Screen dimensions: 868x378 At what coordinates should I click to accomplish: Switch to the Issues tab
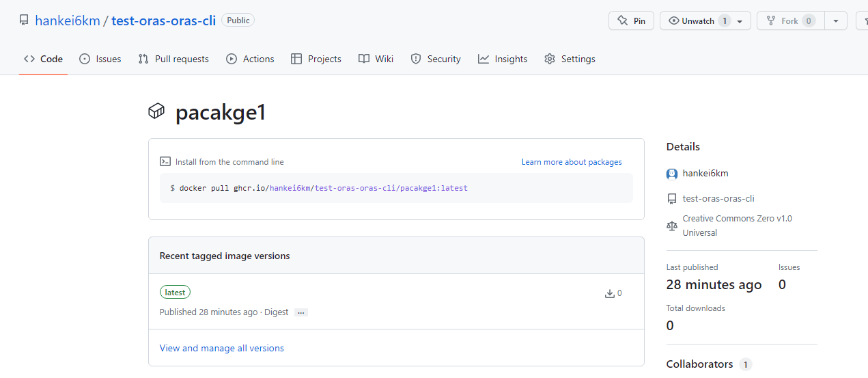[100, 59]
